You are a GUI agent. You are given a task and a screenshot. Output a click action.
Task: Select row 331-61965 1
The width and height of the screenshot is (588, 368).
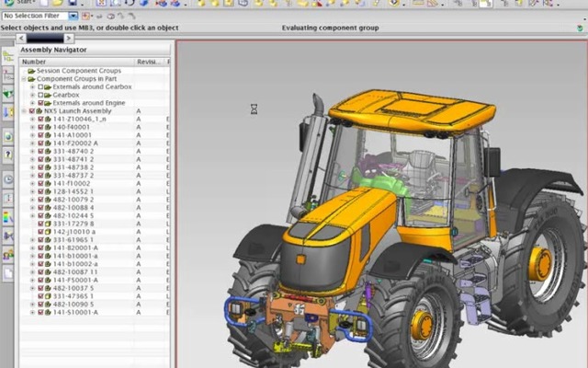95,240
